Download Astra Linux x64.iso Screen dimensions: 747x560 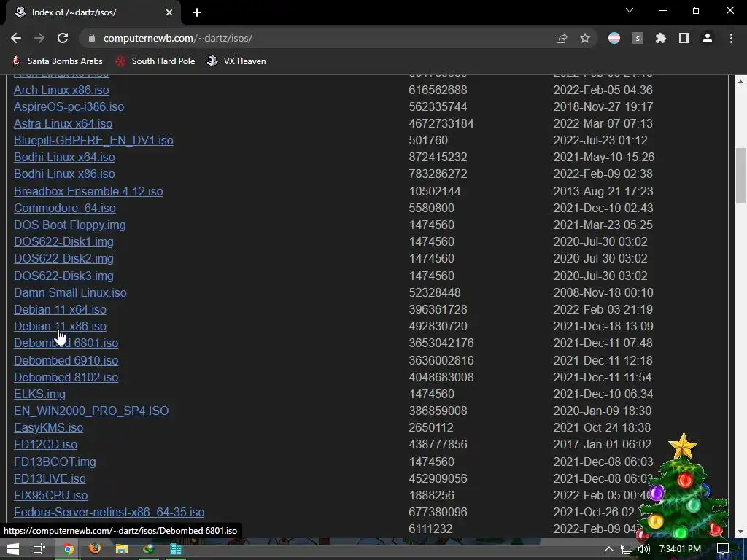(63, 123)
